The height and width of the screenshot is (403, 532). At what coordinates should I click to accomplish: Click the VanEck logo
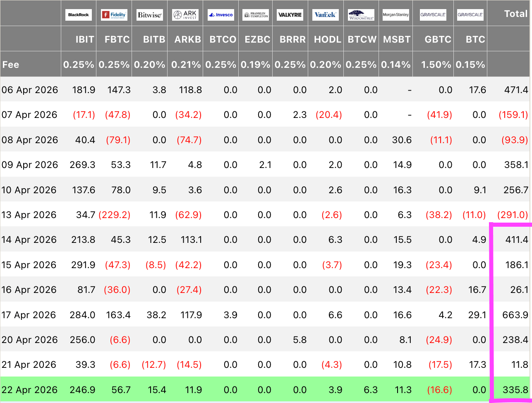[326, 15]
